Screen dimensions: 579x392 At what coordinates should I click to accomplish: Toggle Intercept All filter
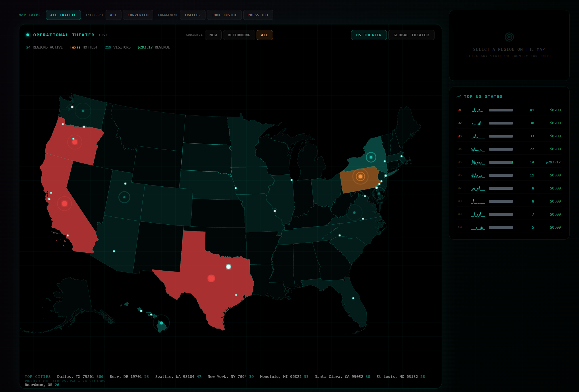click(x=114, y=15)
